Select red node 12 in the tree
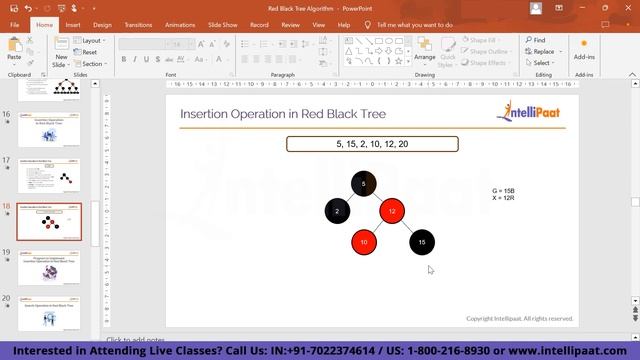Image resolution: width=640 pixels, height=360 pixels. [x=392, y=211]
